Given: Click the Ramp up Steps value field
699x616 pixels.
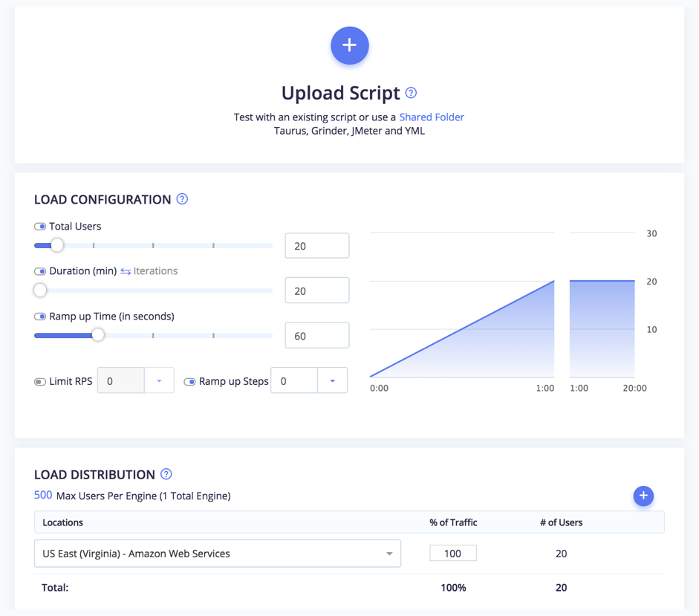Looking at the screenshot, I should point(294,380).
